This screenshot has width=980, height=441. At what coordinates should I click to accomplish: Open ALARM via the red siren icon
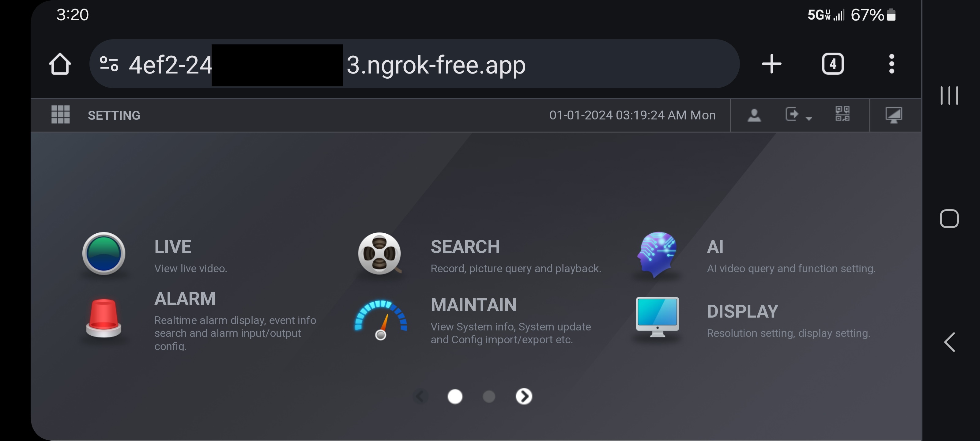coord(104,318)
